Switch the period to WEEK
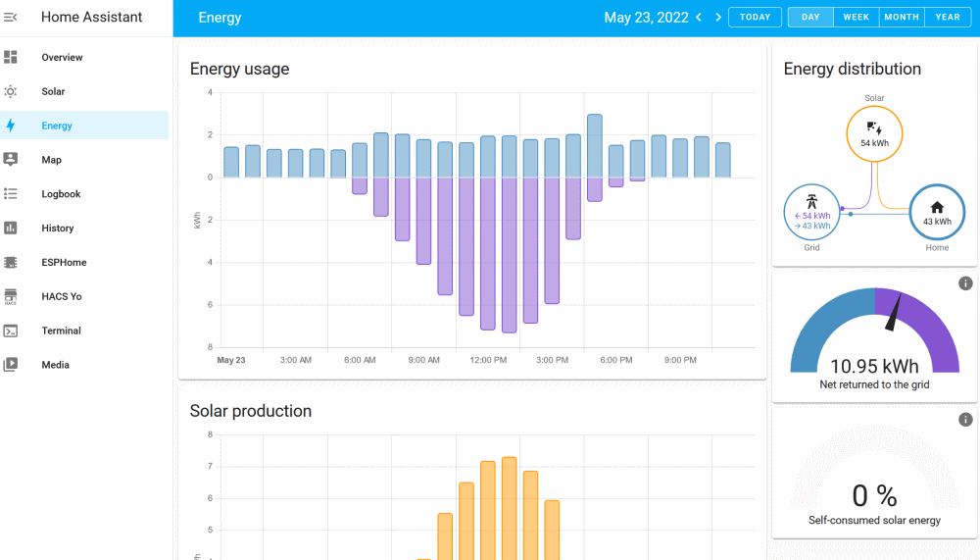 tap(857, 17)
